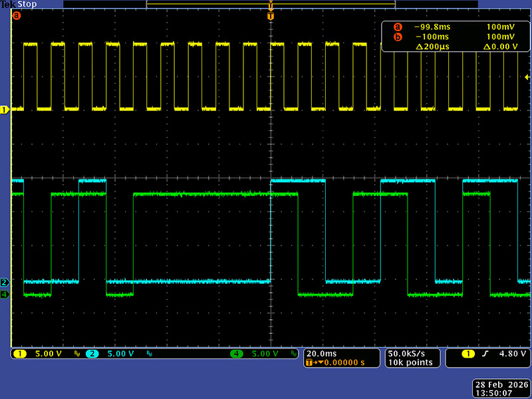Click the cursor a -99.8ms readout row
Image resolution: width=532 pixels, height=399 pixels.
[450, 27]
